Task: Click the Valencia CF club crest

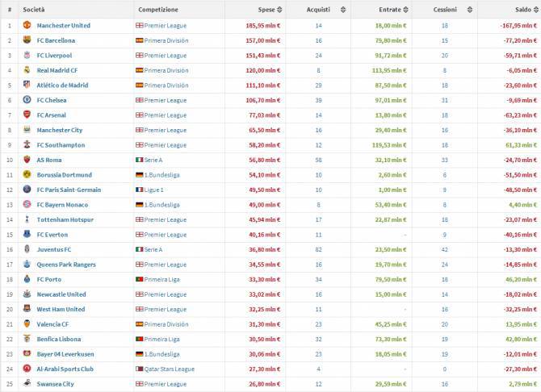Action: pyautogui.click(x=27, y=324)
